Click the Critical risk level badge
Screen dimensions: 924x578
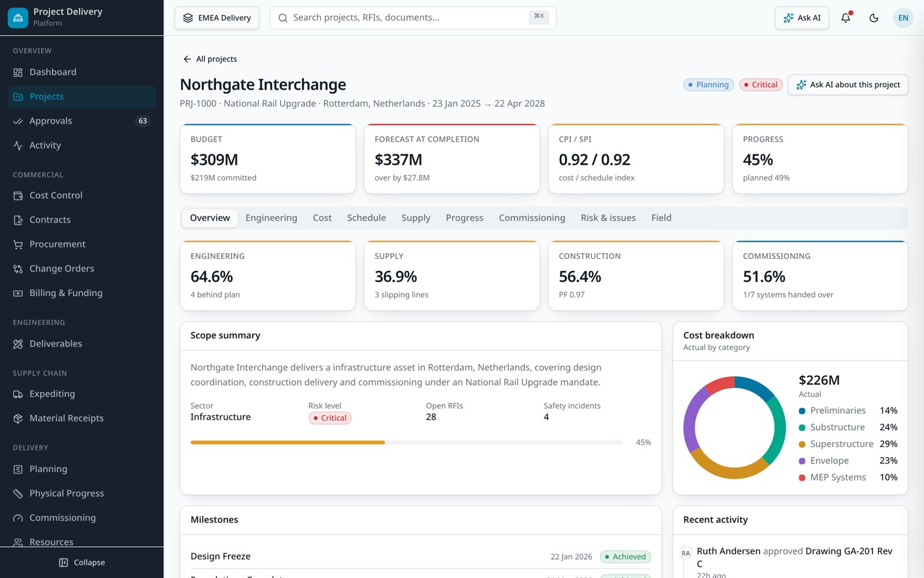point(330,418)
